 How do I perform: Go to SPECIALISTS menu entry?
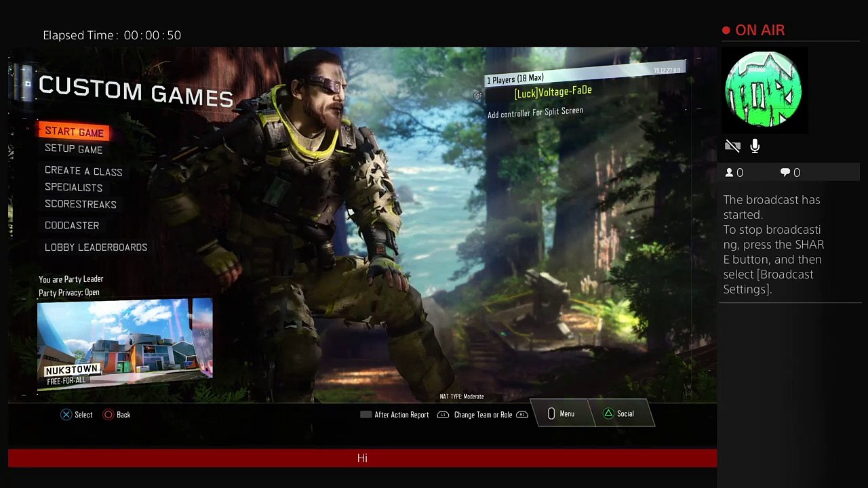74,188
